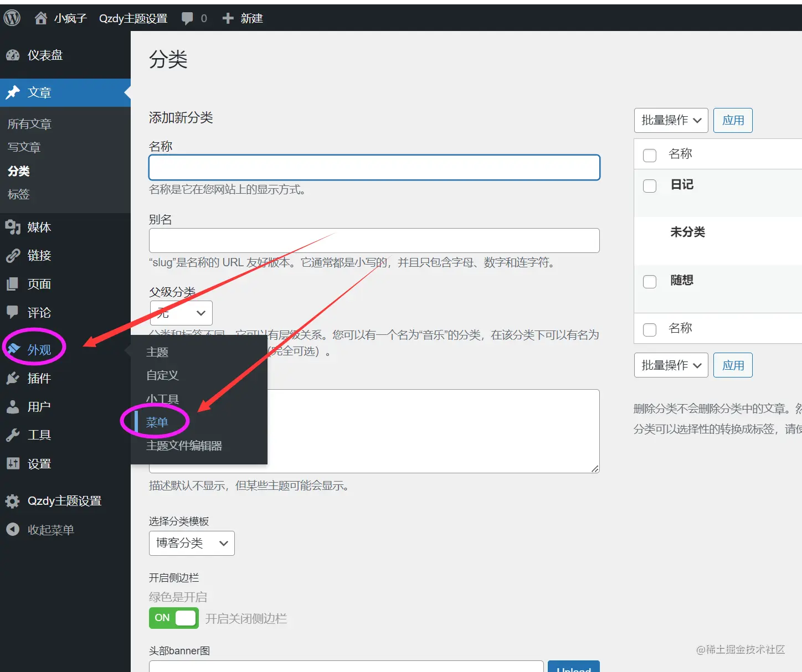This screenshot has height=672, width=802.
Task: Open the bottom 批量操作 dropdown
Action: [671, 365]
